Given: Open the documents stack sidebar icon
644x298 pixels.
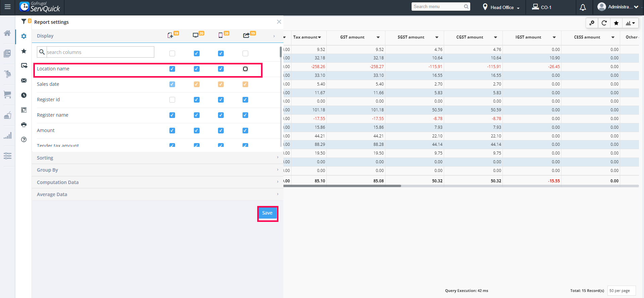Looking at the screenshot, I should (7, 53).
